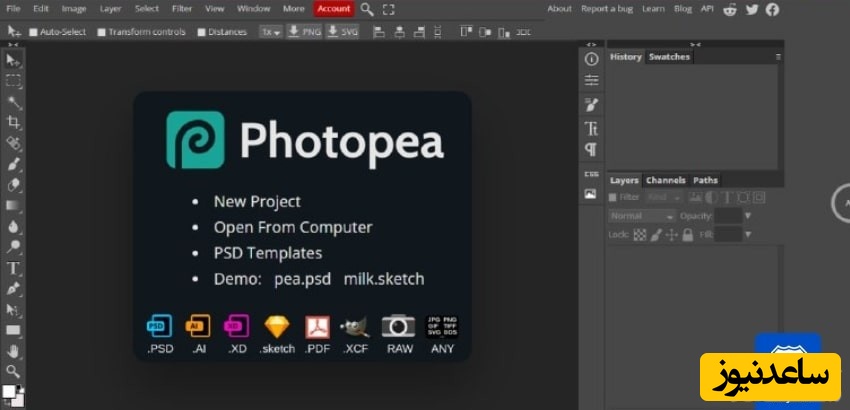
Task: Enable the Auto-Select checkbox
Action: point(33,32)
